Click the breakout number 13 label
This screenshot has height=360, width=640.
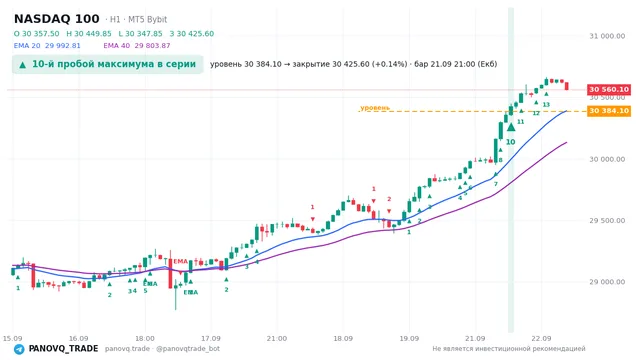[x=546, y=104]
